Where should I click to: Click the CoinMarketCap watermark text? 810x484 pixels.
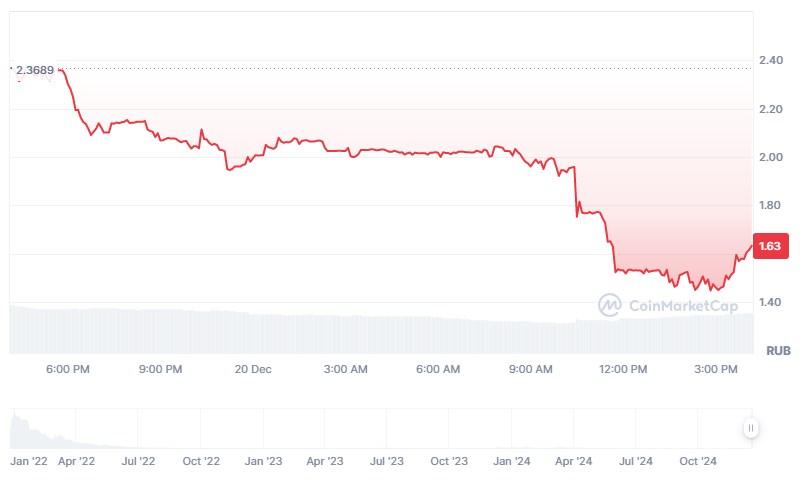coord(683,306)
